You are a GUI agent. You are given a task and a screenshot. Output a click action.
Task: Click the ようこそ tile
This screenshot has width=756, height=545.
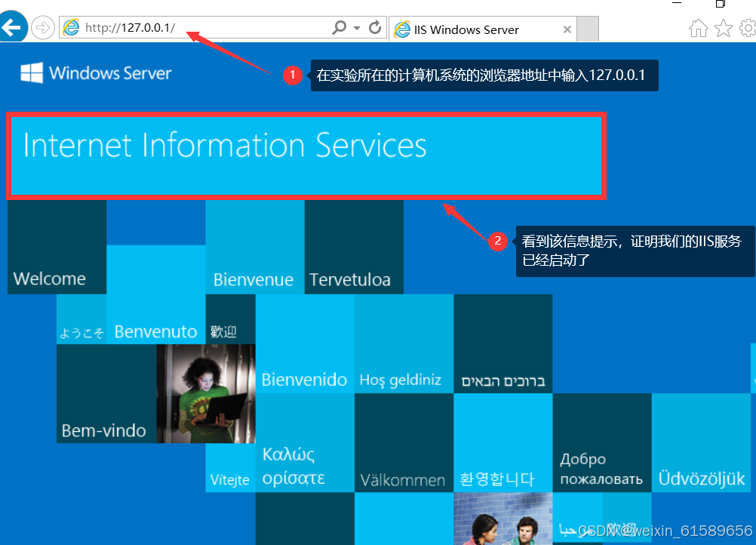(x=81, y=319)
